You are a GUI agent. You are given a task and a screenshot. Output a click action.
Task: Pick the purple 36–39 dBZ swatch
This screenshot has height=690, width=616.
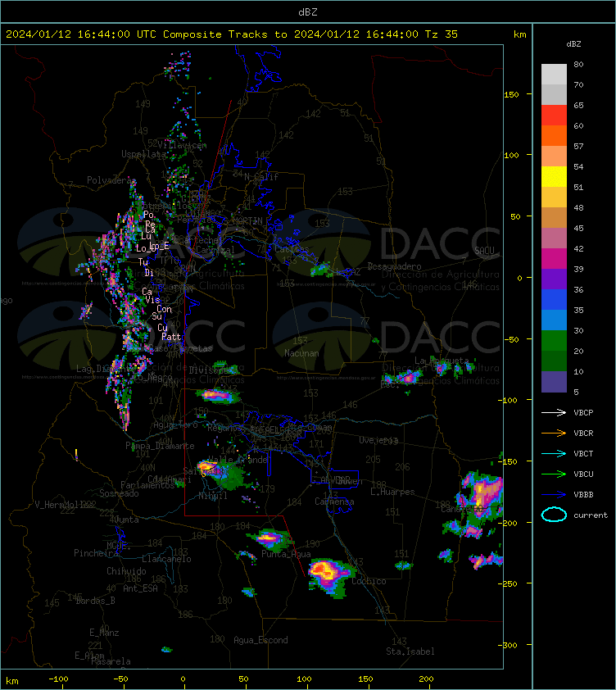pos(554,279)
